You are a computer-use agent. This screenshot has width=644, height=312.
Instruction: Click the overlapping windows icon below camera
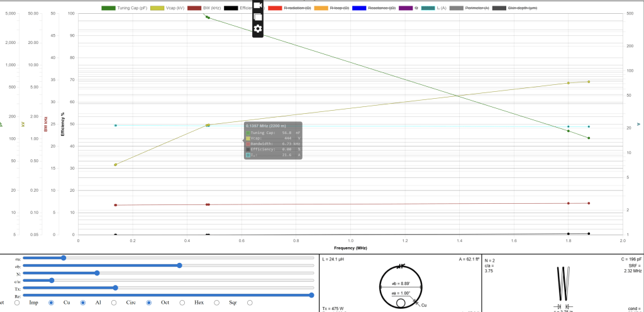click(258, 17)
